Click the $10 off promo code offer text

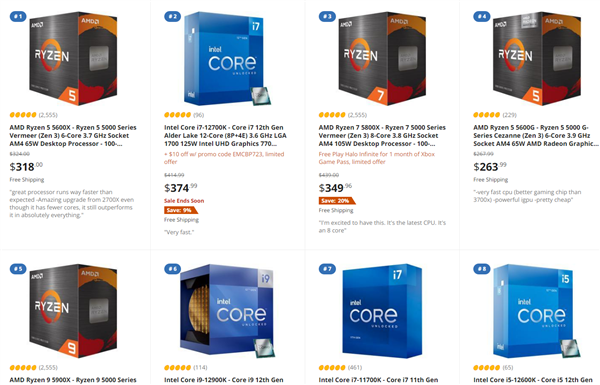point(224,158)
